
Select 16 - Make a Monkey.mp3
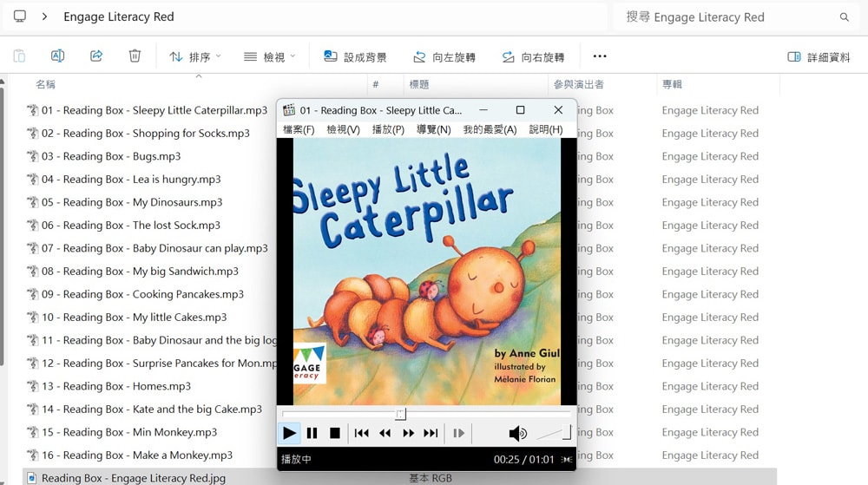(x=137, y=456)
